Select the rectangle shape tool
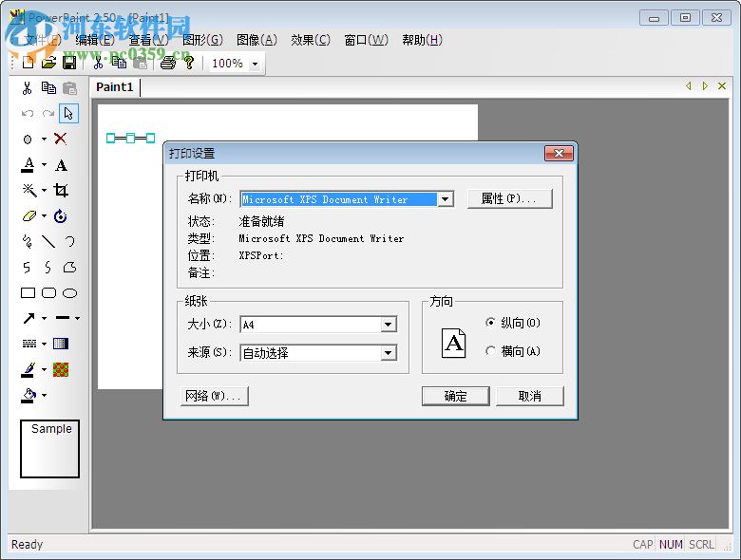 pos(28,293)
